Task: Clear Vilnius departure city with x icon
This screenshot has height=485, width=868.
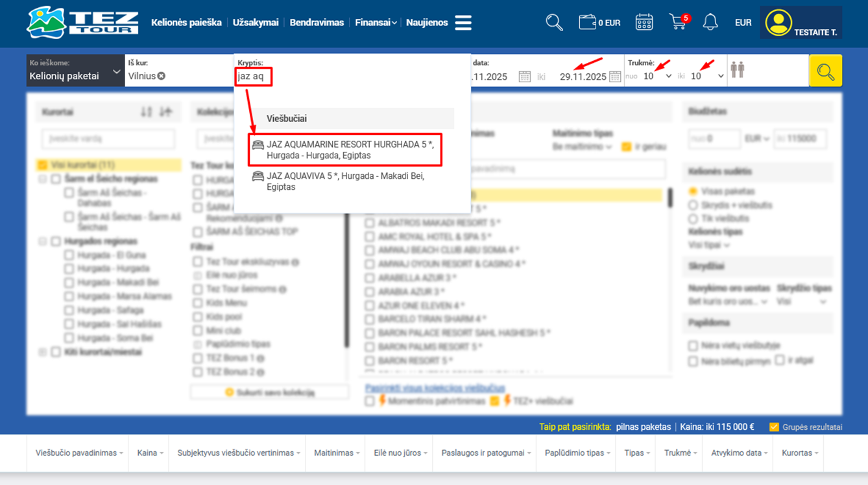Action: 162,76
